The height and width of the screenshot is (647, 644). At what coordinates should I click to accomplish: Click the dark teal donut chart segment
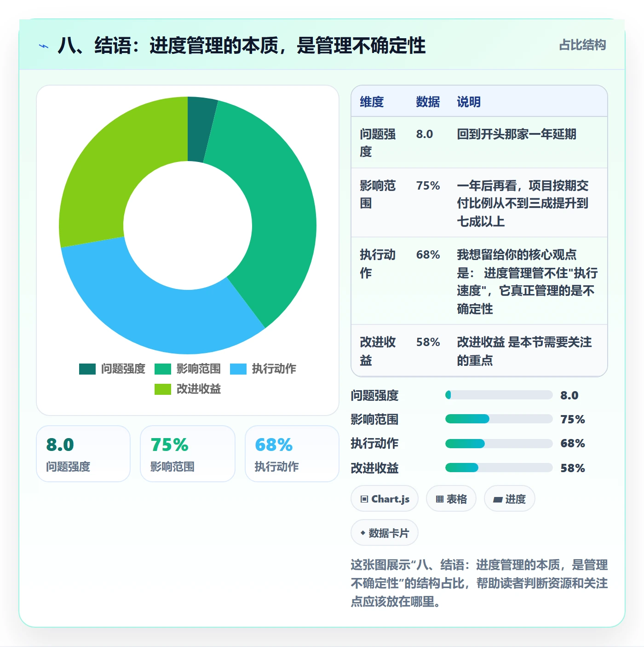200,130
